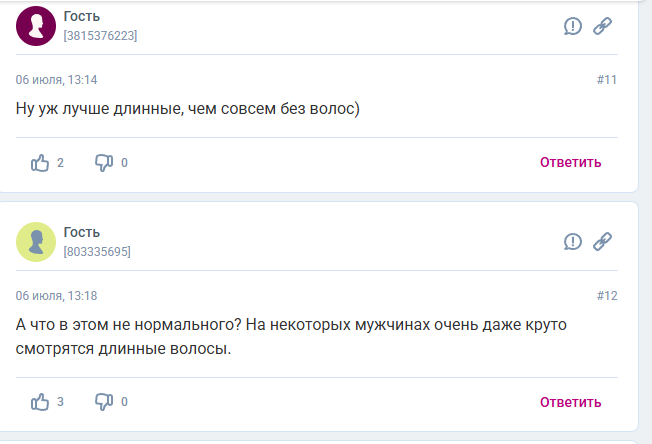Like comment #12 with thumbs up
The image size is (652, 444).
point(40,402)
